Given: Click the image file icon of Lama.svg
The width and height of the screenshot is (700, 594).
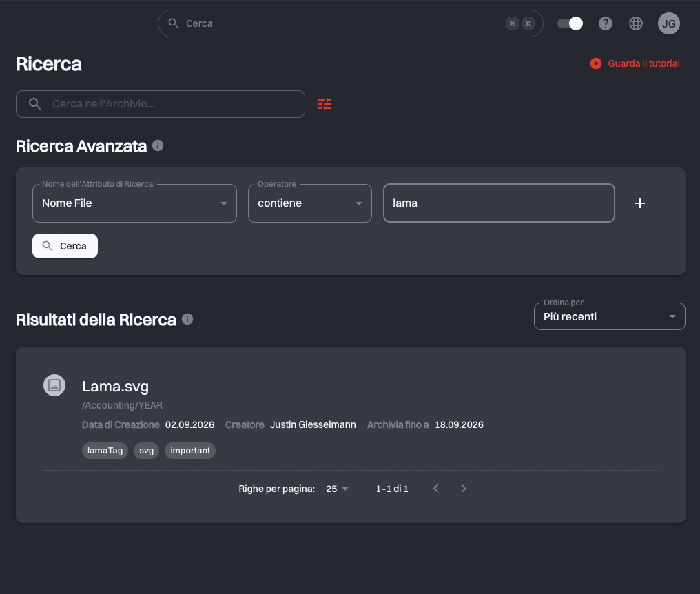Looking at the screenshot, I should point(54,385).
